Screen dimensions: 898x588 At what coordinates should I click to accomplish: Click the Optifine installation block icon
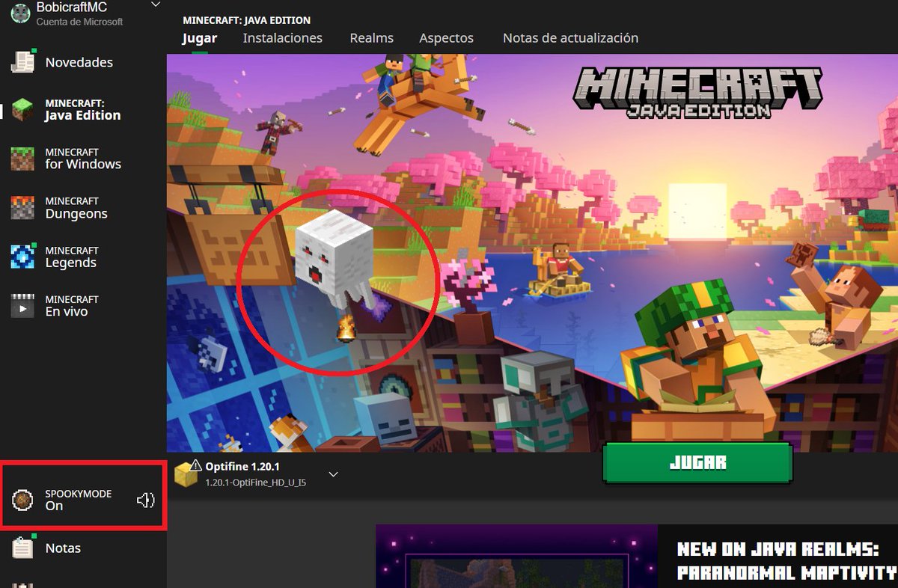pos(187,473)
